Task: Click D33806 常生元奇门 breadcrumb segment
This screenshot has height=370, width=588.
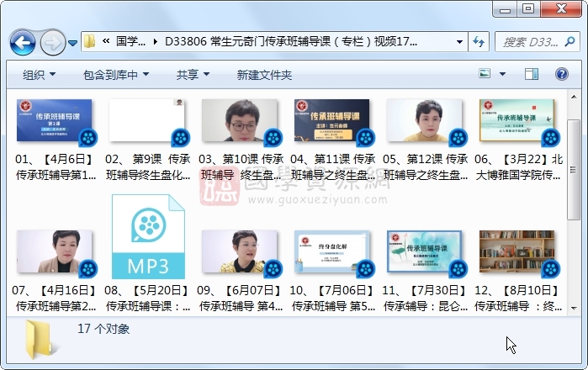Action: click(x=290, y=41)
